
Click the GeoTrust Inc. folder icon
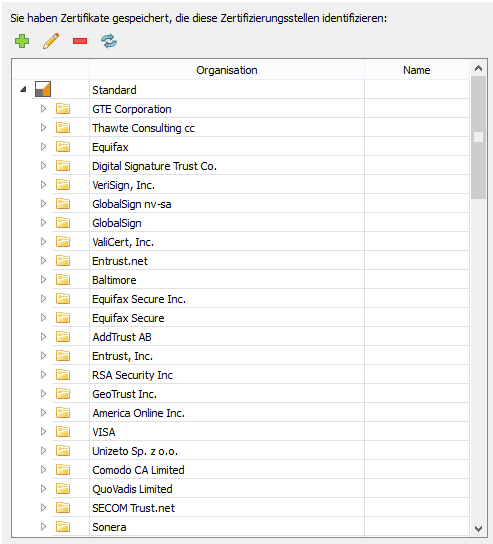tap(63, 394)
